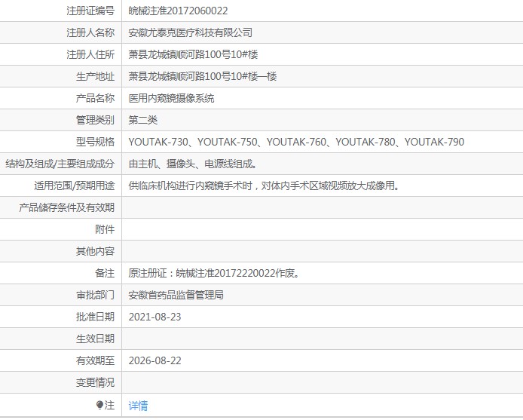Click the 备注 text about the old certificate
The height and width of the screenshot is (420, 523).
coord(214,273)
